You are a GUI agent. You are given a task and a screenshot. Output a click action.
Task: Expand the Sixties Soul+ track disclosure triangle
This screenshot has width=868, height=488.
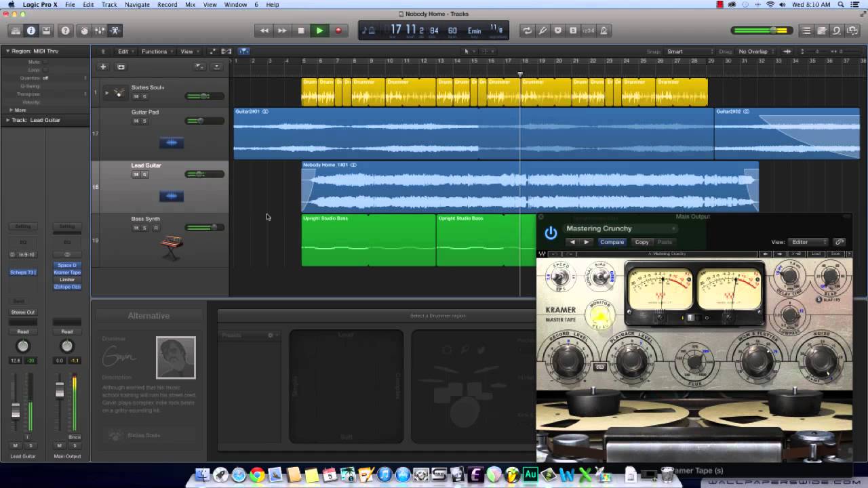(x=106, y=93)
